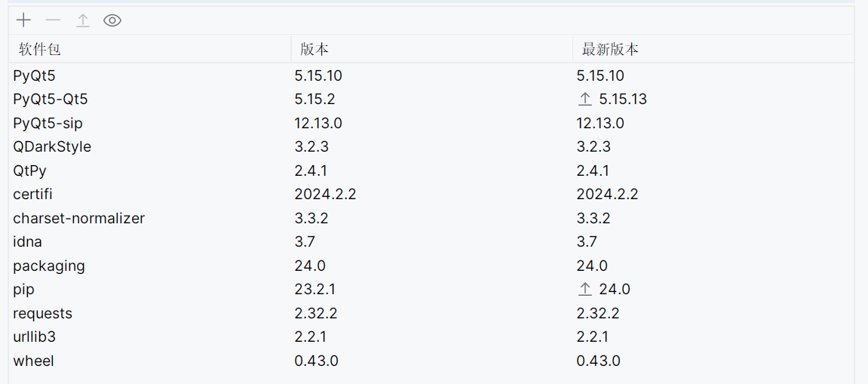Click the plus icon to add package
Image resolution: width=868 pixels, height=384 pixels.
pyautogui.click(x=23, y=20)
